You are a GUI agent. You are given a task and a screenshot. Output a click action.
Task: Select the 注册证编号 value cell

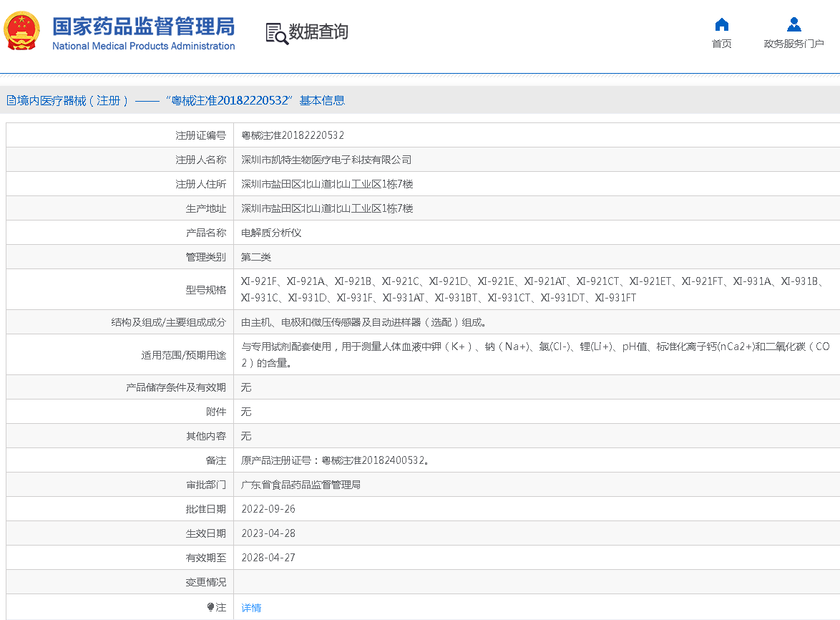click(x=292, y=135)
